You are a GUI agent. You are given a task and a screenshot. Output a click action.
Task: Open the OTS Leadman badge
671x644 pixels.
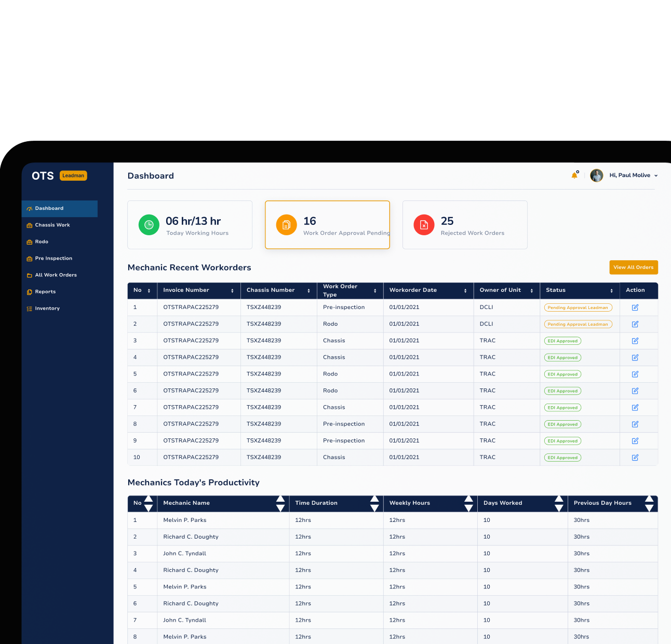[x=73, y=176]
